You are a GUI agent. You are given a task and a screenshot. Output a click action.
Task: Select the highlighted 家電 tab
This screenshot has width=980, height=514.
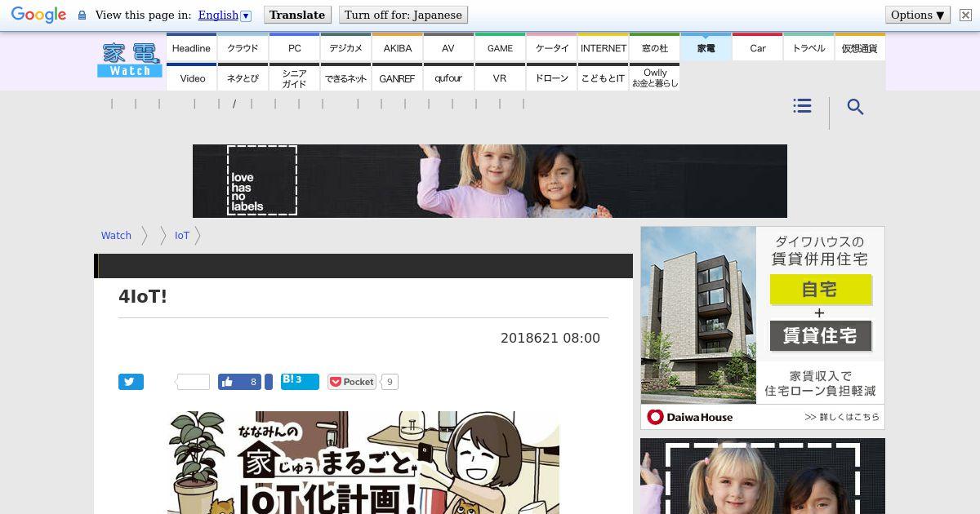tap(706, 47)
